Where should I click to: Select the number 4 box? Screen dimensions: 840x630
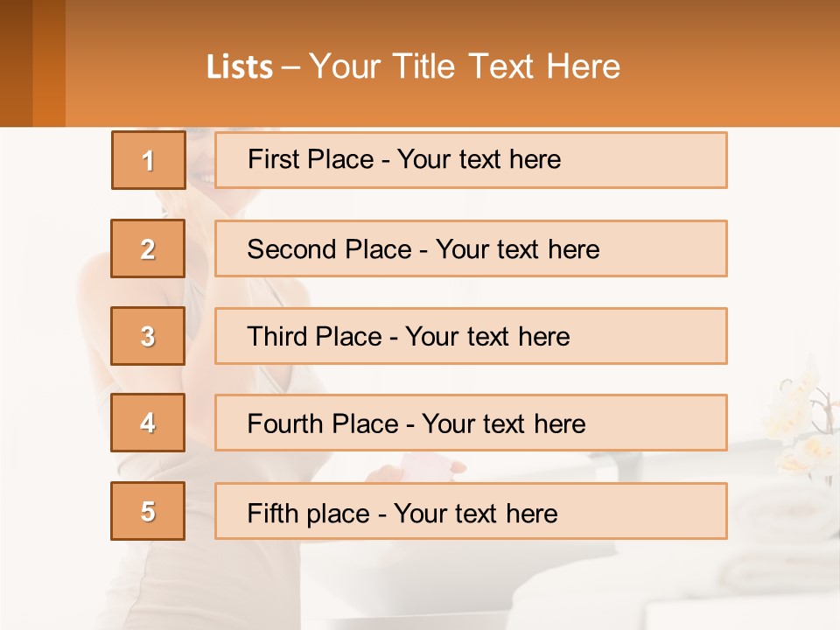pyautogui.click(x=148, y=423)
